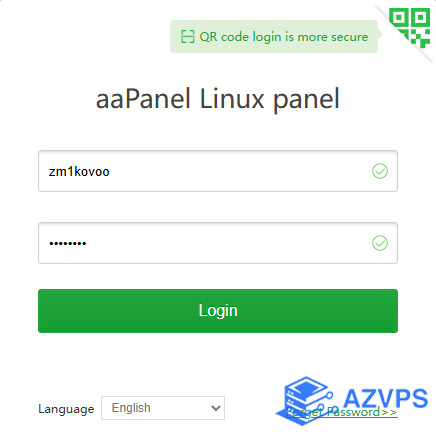Click the green checkmark in the username field
Viewport: 436px width, 439px height.
[380, 171]
